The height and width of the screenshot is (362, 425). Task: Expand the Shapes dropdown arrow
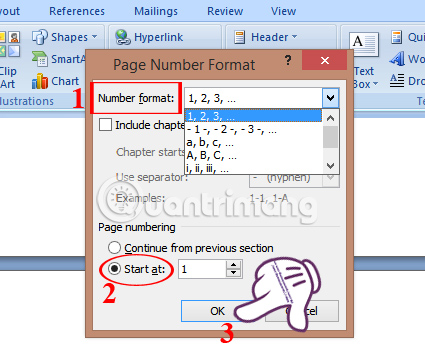(x=94, y=37)
